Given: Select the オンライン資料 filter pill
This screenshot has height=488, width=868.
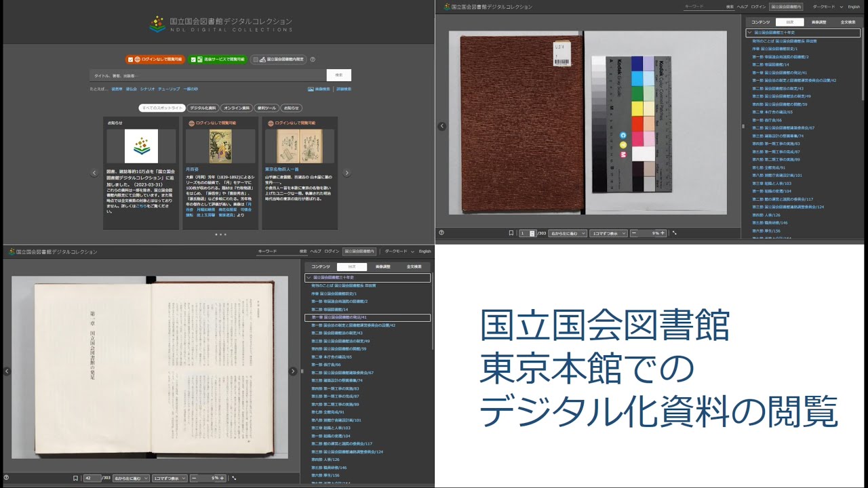Looking at the screenshot, I should [x=236, y=108].
